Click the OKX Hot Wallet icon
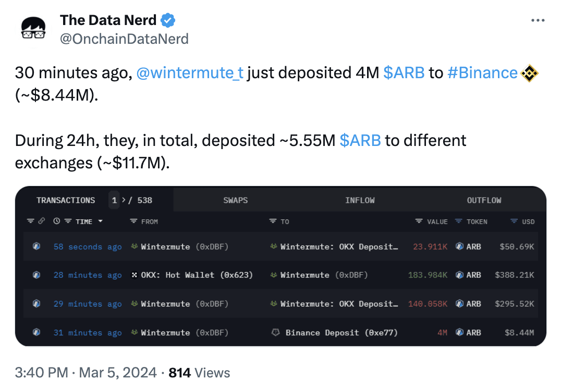Image resolution: width=561 pixels, height=392 pixels. tap(135, 275)
